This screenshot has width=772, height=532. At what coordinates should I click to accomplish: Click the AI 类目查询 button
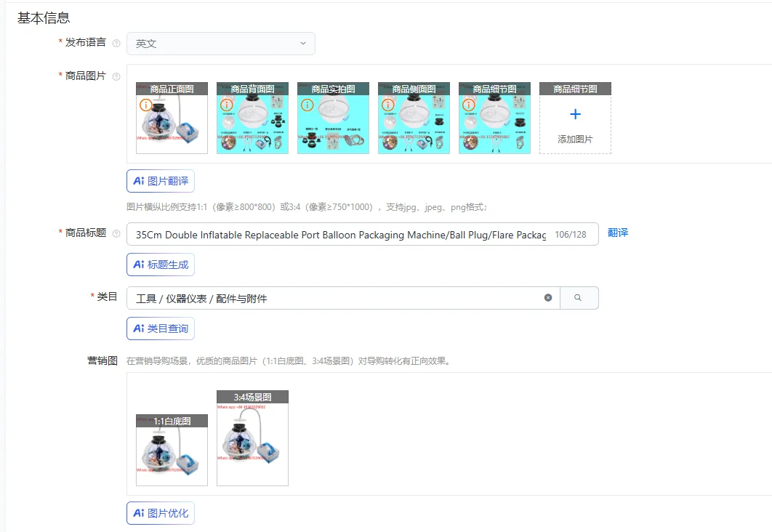coord(161,329)
